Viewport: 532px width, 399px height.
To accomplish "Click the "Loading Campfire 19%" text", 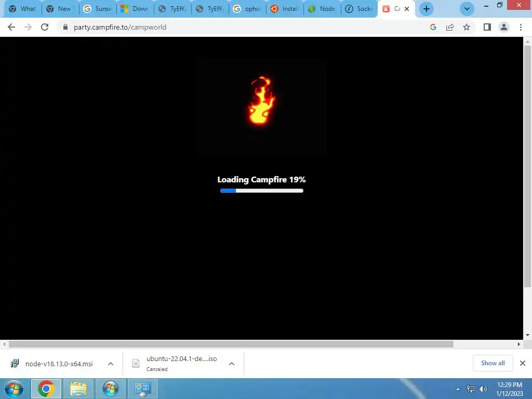I will [x=261, y=179].
